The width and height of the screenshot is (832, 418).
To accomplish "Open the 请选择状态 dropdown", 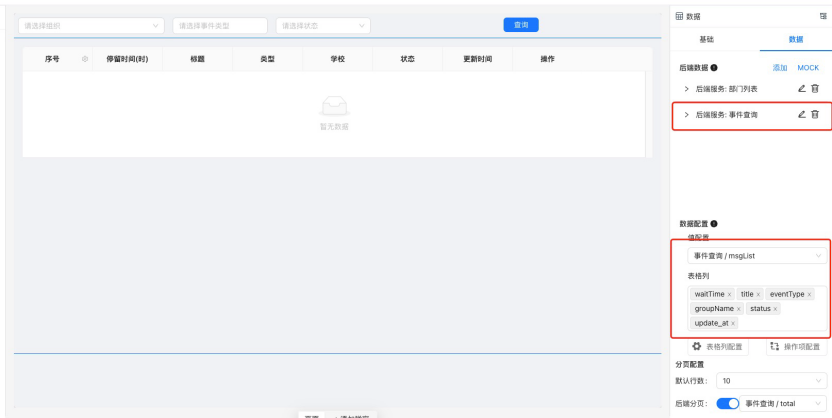I will pos(322,24).
